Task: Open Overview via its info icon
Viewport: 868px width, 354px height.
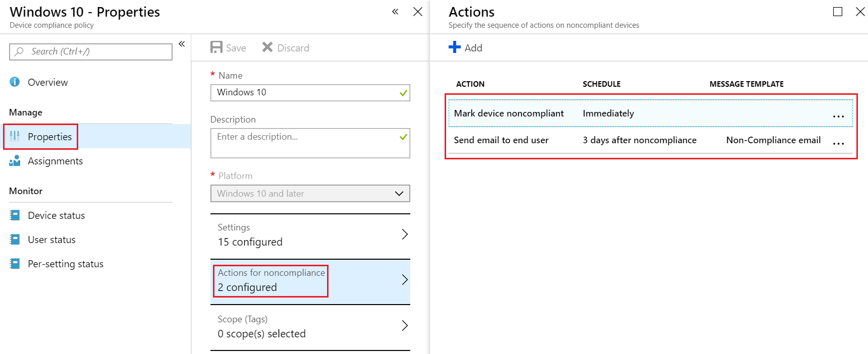Action: pos(15,82)
